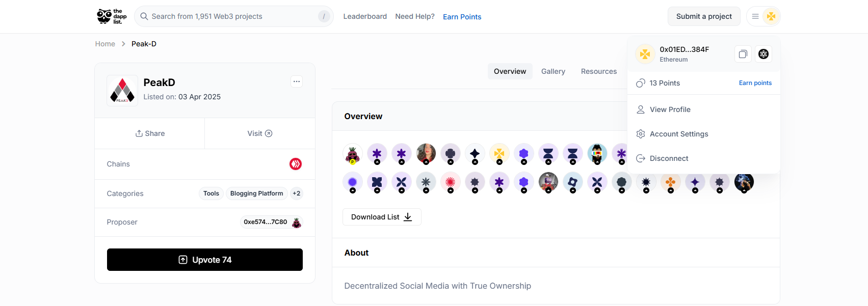The image size is (868, 306).
Task: Open the Leaderboard page
Action: (365, 16)
